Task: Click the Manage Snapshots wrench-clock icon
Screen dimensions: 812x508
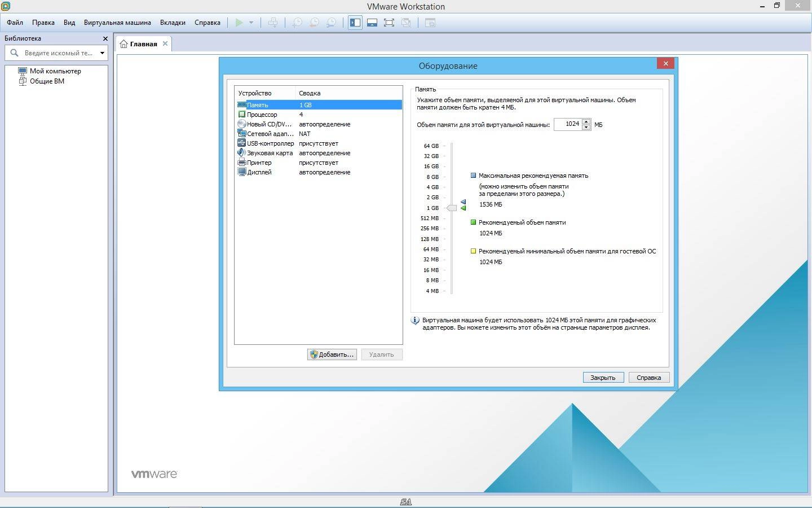Action: click(332, 23)
